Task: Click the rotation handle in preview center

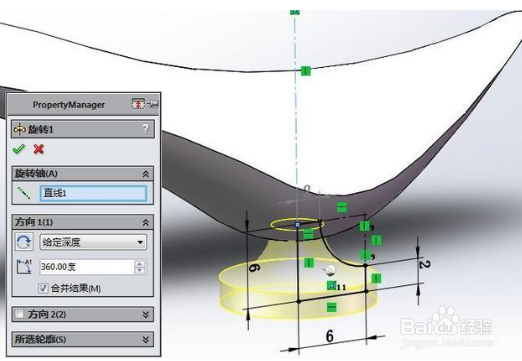Action: tap(329, 270)
